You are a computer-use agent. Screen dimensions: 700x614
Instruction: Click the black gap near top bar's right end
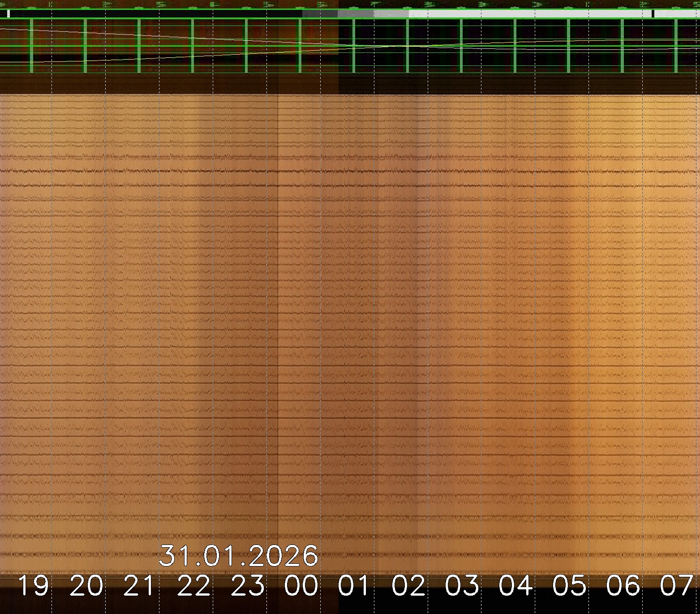point(653,14)
